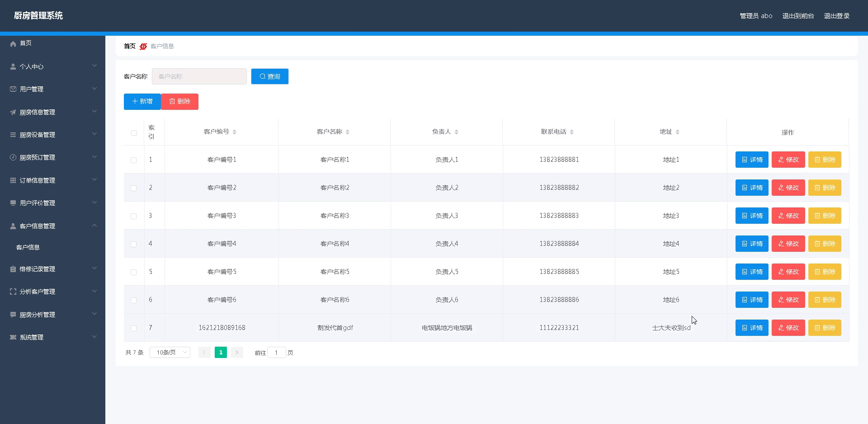Click the user icon for 客户信息管理

click(13, 226)
